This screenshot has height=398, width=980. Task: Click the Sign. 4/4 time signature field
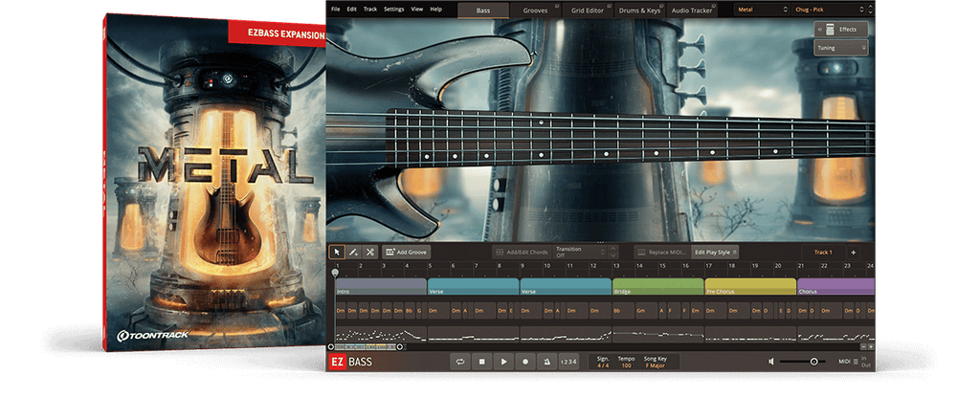tap(603, 362)
